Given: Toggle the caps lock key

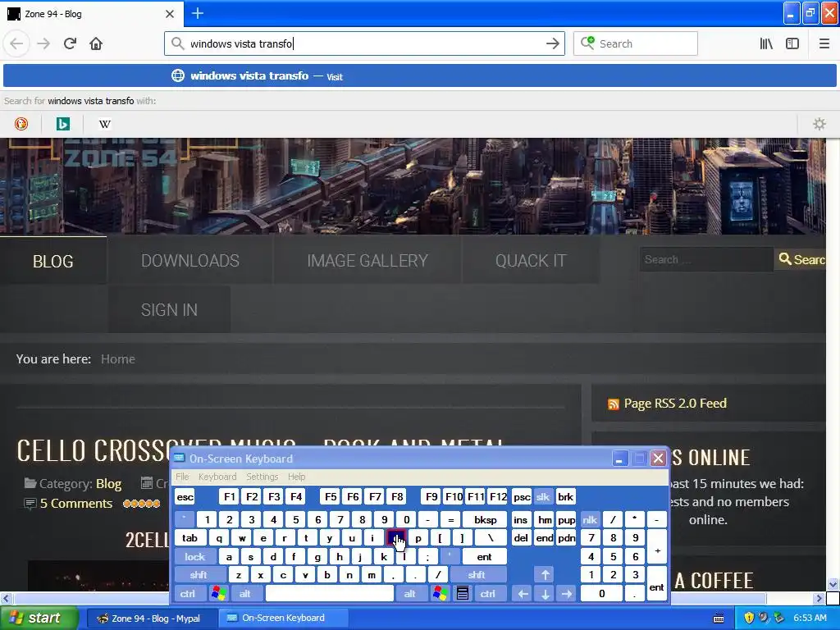Looking at the screenshot, I should point(195,557).
